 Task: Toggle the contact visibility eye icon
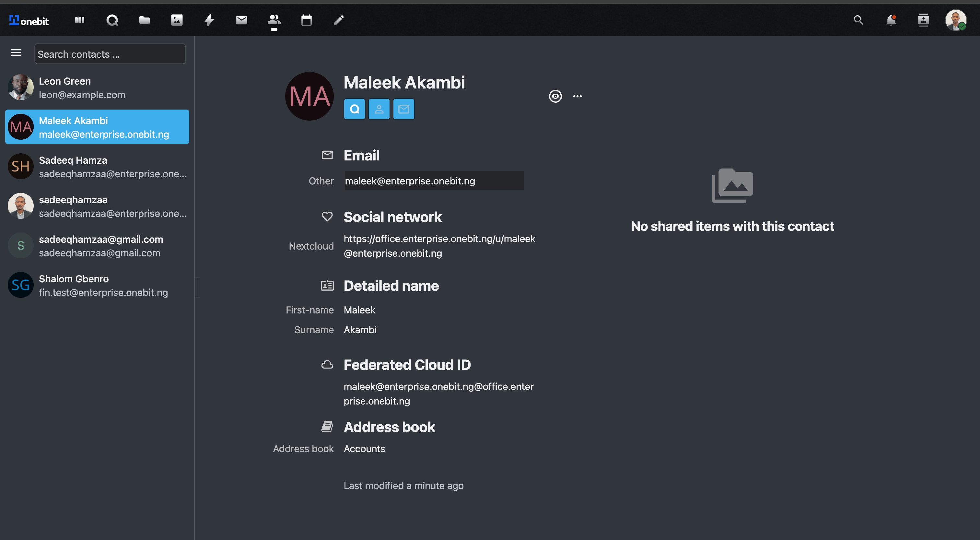(x=555, y=96)
